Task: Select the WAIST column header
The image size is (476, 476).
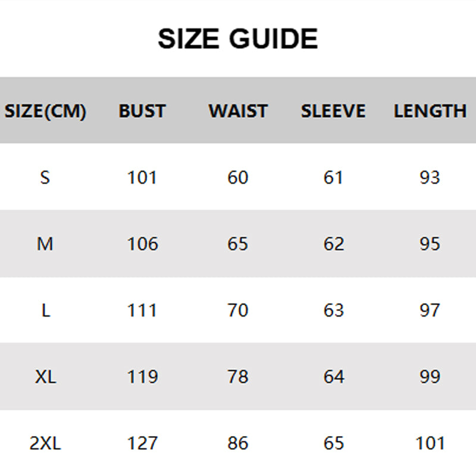Action: coord(238,111)
